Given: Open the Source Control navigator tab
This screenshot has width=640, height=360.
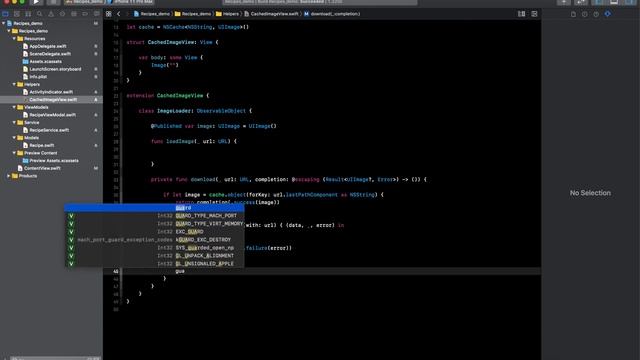Looking at the screenshot, I should click(x=17, y=14).
